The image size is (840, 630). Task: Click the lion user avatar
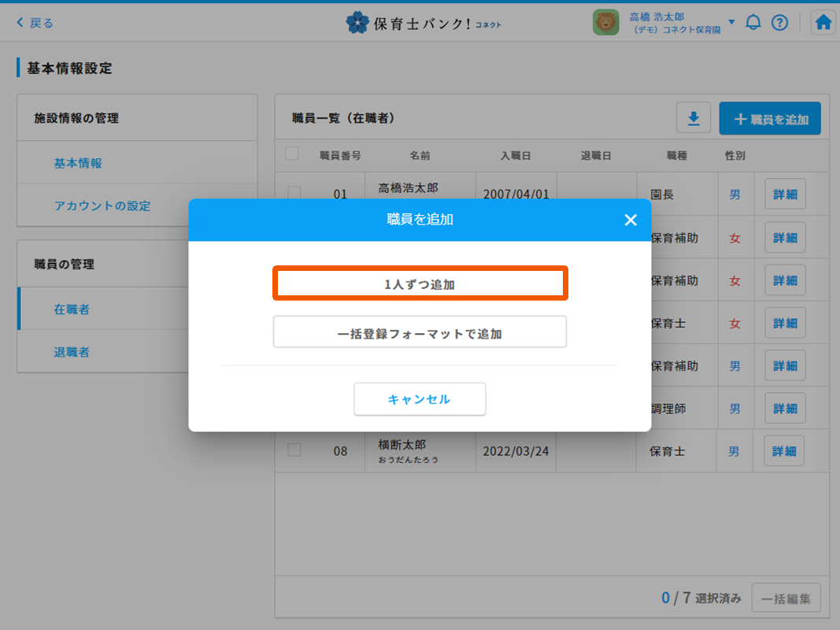pos(605,23)
